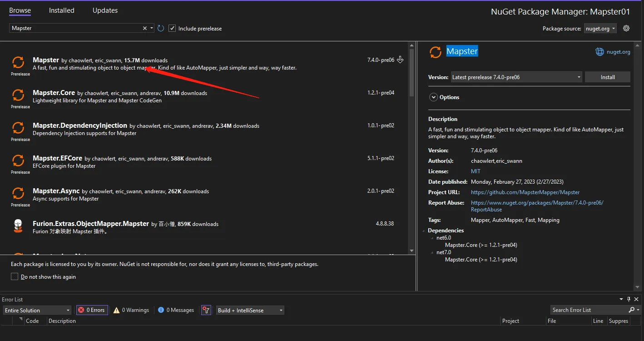
Task: Click the scroll down arrow in details pane
Action: coord(638,287)
